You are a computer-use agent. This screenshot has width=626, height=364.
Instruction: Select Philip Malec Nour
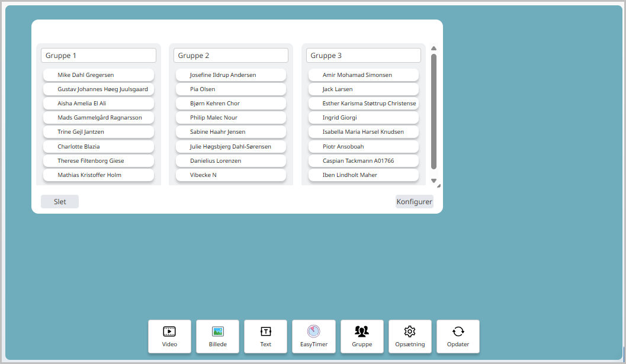pyautogui.click(x=231, y=118)
